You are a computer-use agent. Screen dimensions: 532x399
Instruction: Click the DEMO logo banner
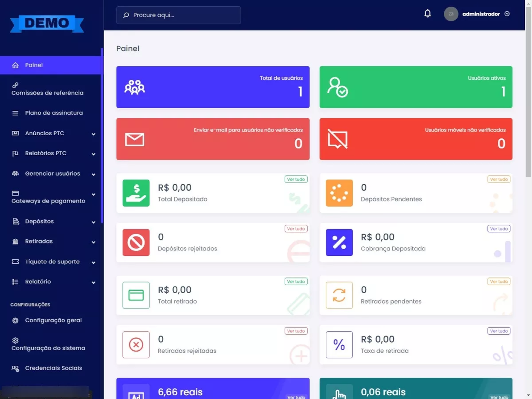coord(47,23)
